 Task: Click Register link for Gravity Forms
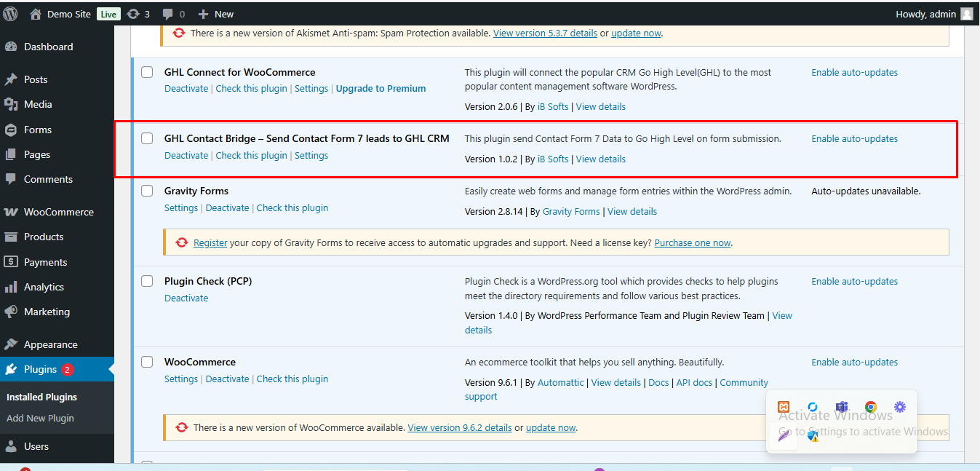tap(210, 242)
